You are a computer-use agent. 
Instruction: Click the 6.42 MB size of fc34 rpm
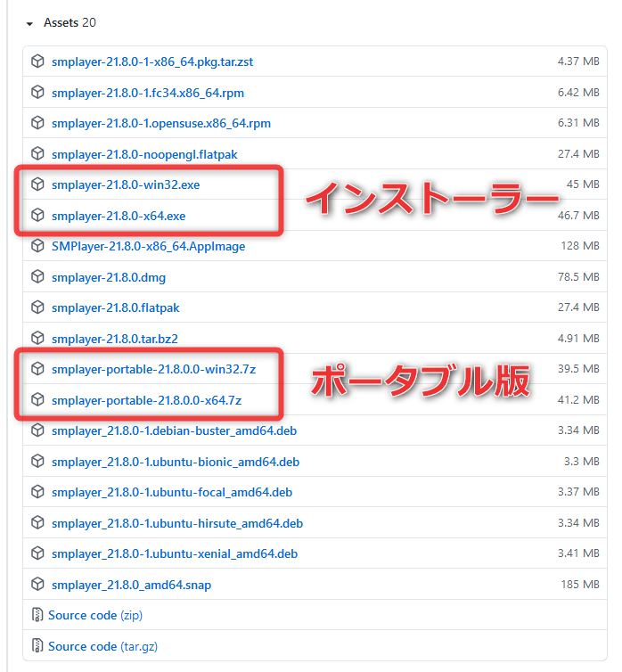pyautogui.click(x=578, y=93)
